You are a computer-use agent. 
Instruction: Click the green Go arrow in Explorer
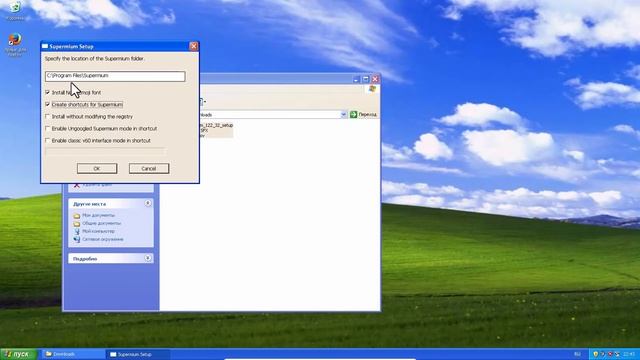(x=353, y=115)
